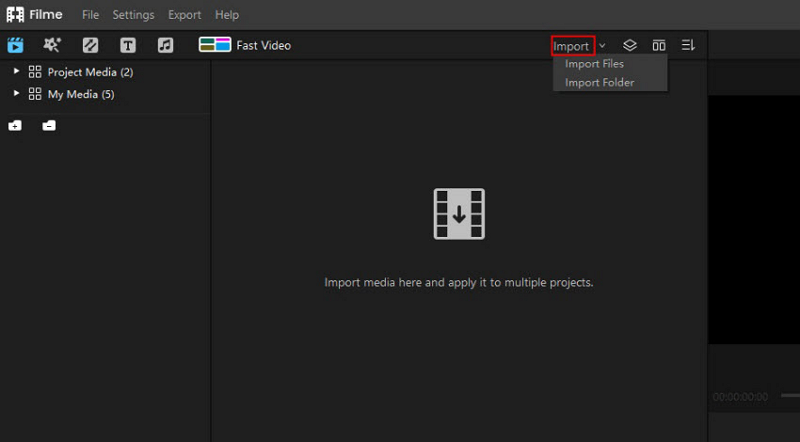Open the Audio music tab icon
The width and height of the screenshot is (800, 442).
click(165, 45)
